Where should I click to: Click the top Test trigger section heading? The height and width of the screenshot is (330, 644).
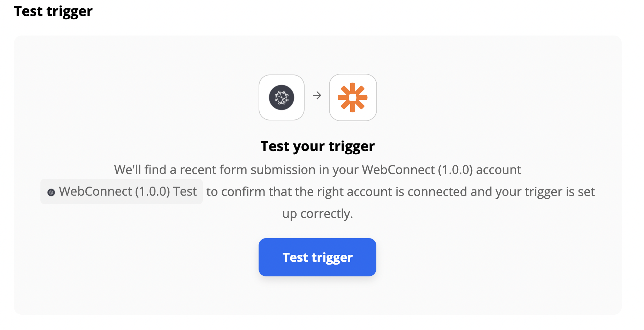[x=53, y=11]
